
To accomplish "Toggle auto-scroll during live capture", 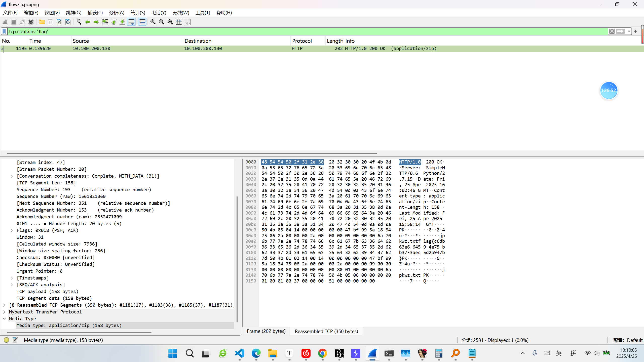I will [x=131, y=22].
